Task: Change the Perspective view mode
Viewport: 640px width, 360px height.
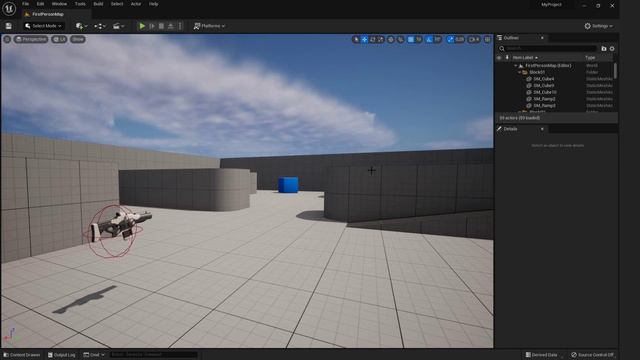Action: click(x=31, y=39)
